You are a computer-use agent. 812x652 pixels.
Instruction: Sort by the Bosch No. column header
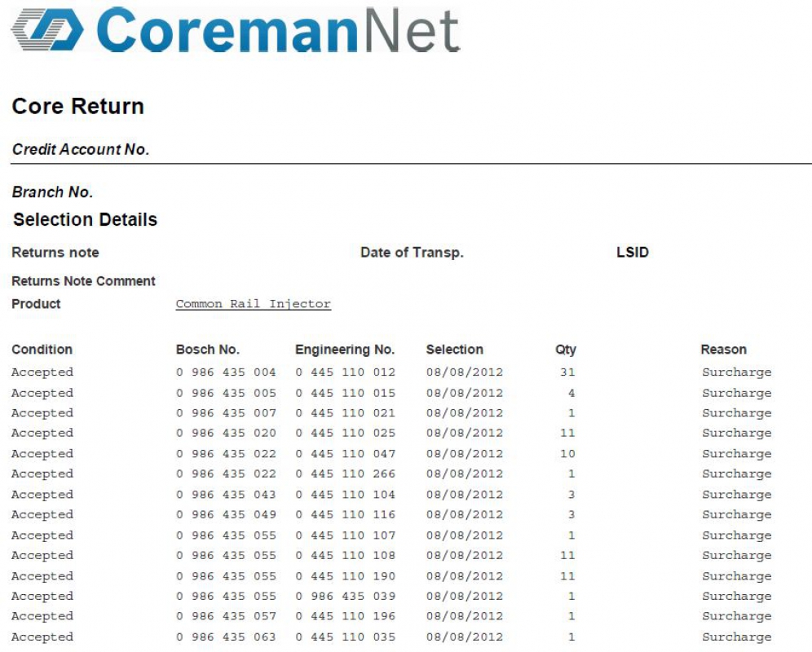click(207, 349)
